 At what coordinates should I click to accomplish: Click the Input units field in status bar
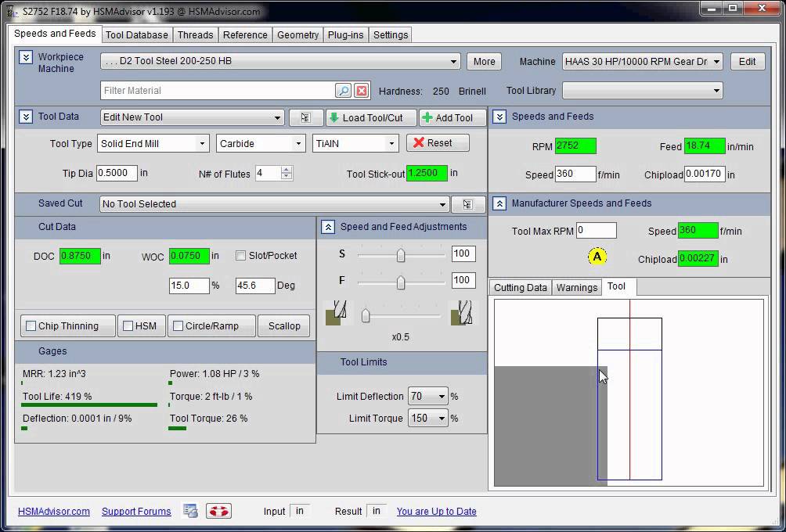click(300, 511)
